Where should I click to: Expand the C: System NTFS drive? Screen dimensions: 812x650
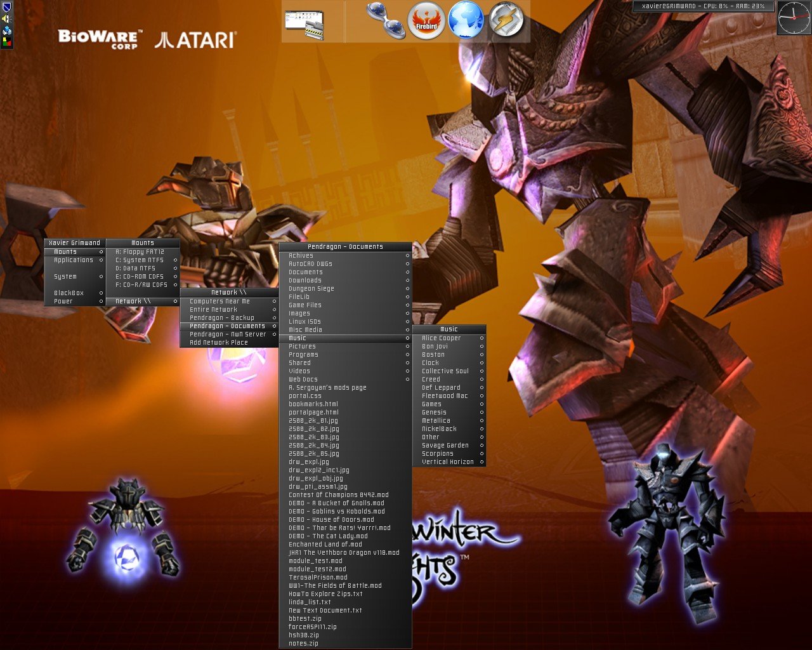point(143,260)
